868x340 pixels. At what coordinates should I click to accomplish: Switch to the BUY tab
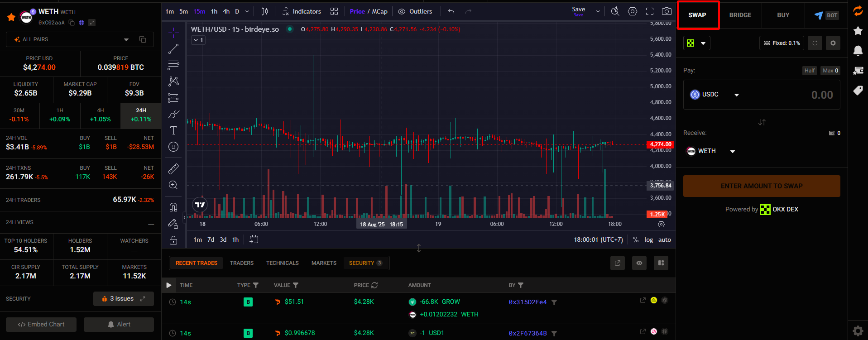click(x=783, y=15)
